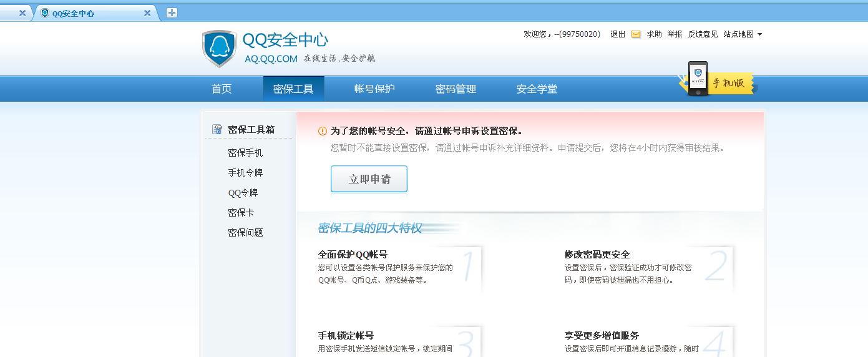Click the 求助 help link
868x357 pixels.
pos(654,34)
